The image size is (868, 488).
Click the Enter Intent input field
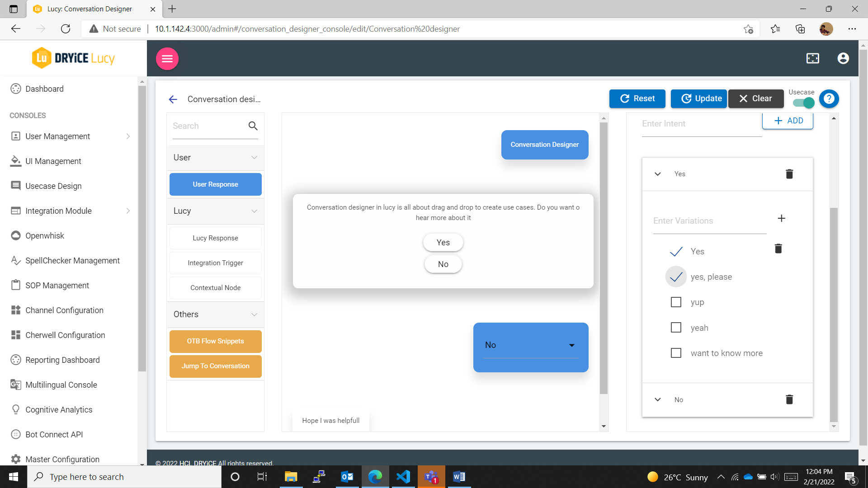[701, 124]
